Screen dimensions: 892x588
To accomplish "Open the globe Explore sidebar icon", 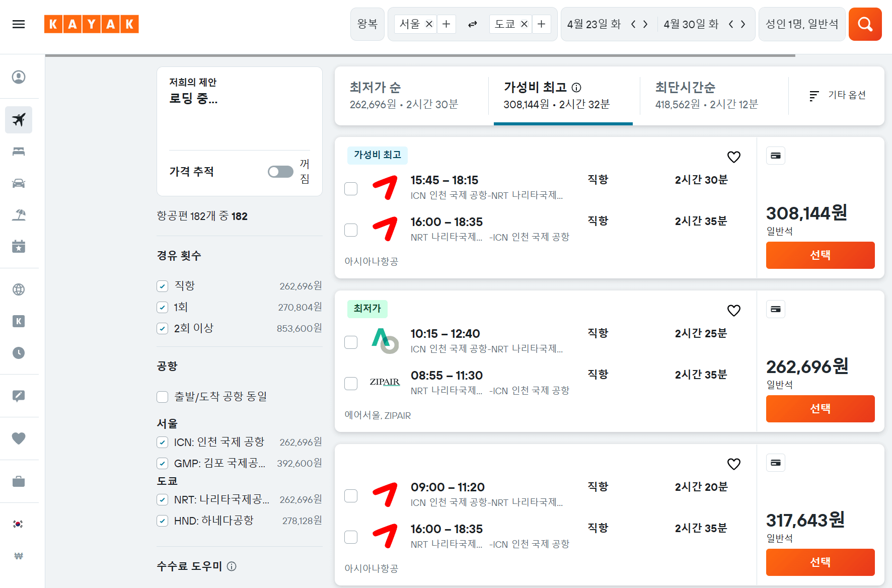I will tap(19, 289).
